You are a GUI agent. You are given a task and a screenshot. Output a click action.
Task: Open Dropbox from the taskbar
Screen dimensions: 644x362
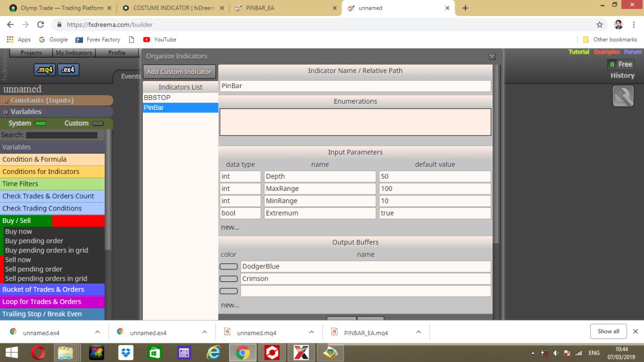tap(126, 353)
